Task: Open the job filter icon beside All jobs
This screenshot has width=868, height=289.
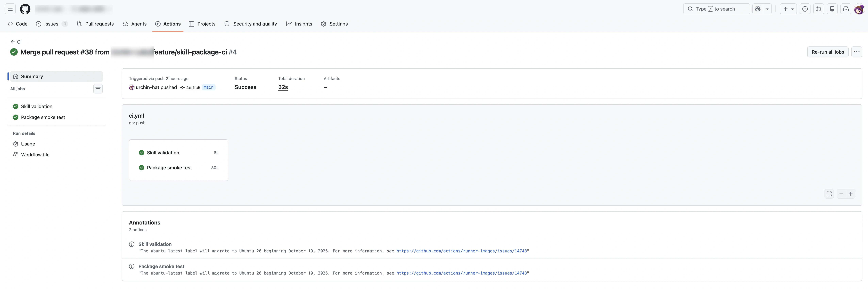Action: (98, 89)
